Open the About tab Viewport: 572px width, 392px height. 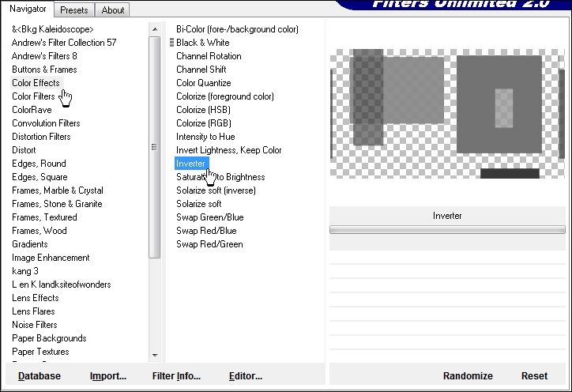pyautogui.click(x=113, y=9)
